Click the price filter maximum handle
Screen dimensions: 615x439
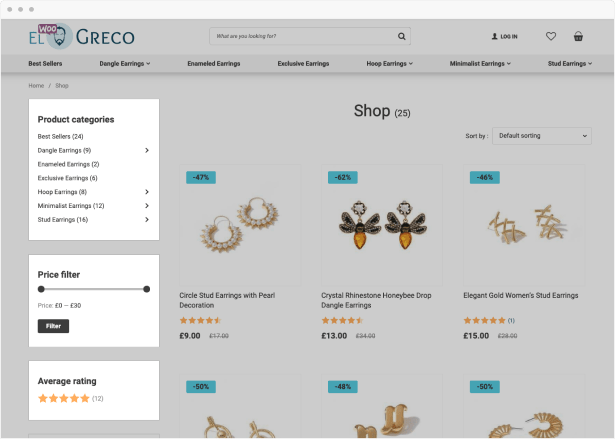click(147, 289)
